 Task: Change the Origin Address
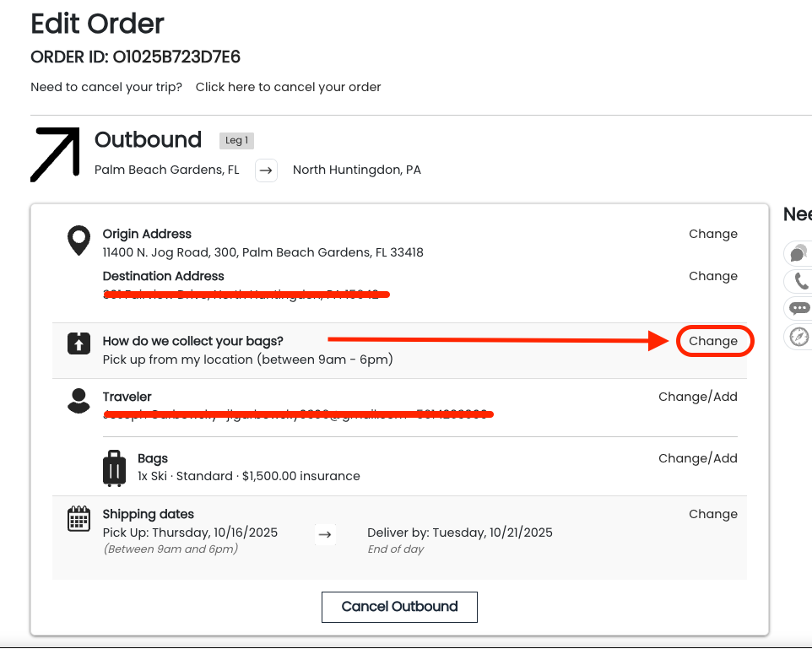[x=713, y=234]
